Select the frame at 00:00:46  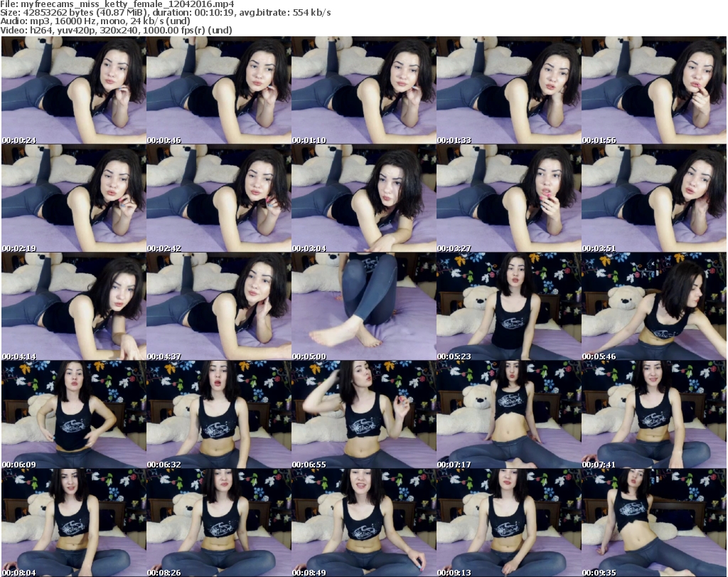click(218, 90)
